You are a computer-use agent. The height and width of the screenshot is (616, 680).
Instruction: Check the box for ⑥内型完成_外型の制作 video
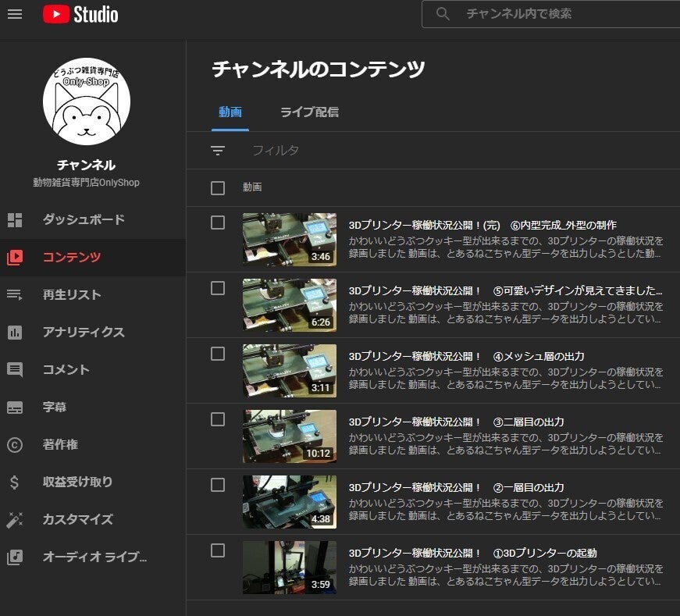(218, 223)
